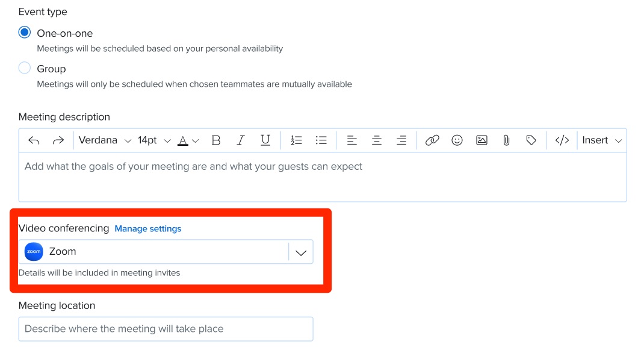Open the 14pt font size dropdown

154,140
